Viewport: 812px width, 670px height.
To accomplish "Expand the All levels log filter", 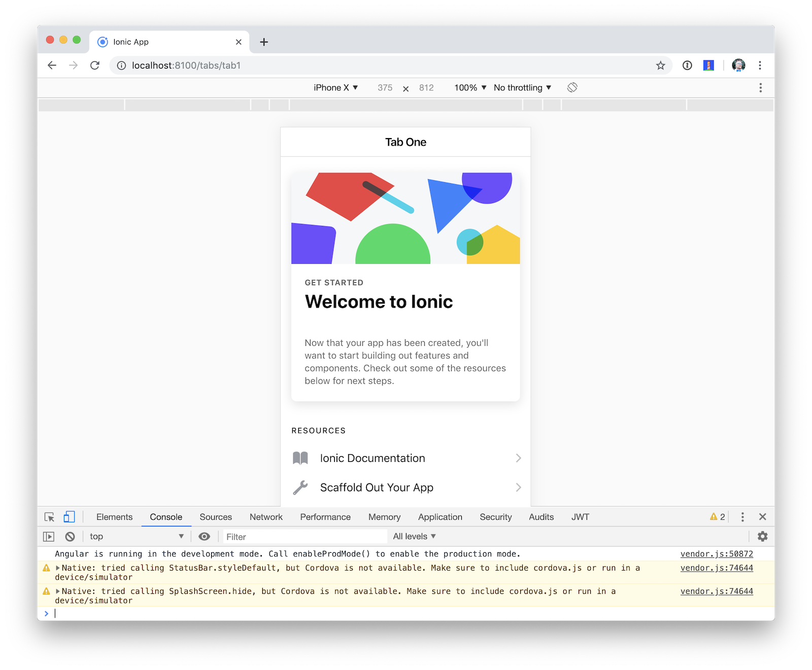I will point(414,537).
